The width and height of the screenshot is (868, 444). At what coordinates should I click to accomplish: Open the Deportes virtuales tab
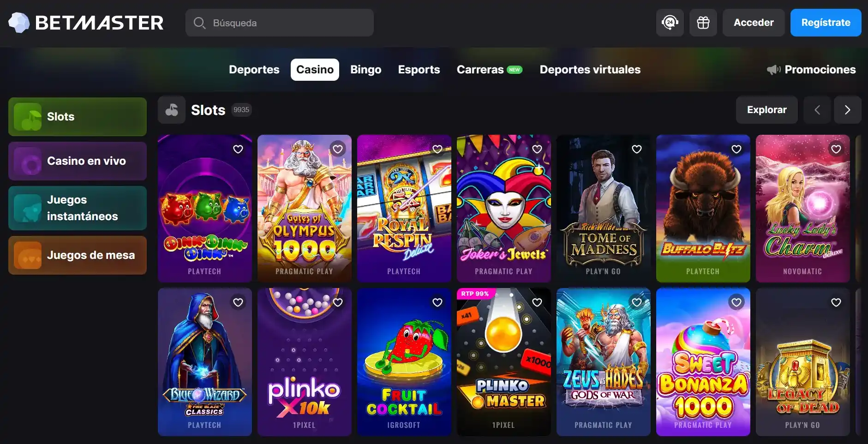coord(590,70)
